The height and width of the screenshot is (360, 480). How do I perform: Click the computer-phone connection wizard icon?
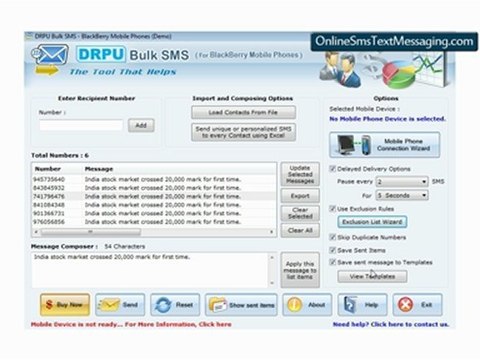click(354, 145)
